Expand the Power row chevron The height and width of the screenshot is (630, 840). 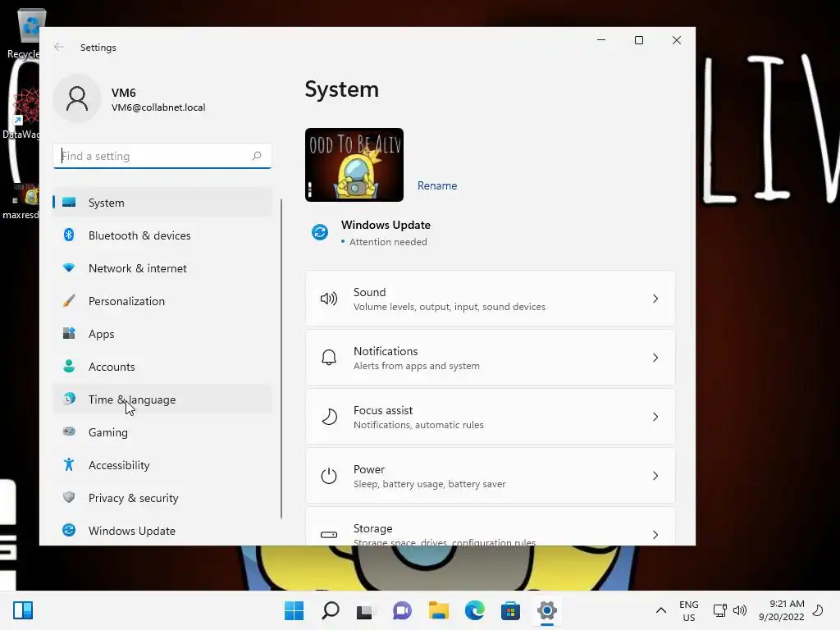point(655,476)
